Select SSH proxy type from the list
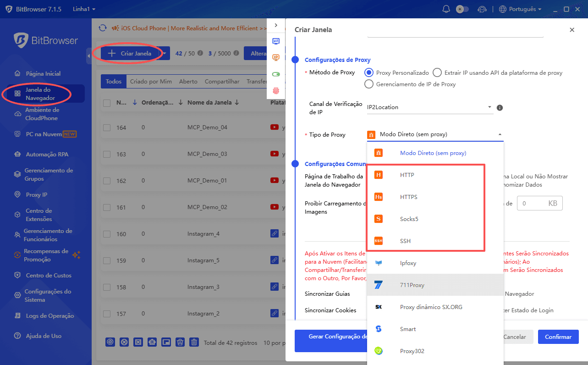This screenshot has height=365, width=588. 435,241
